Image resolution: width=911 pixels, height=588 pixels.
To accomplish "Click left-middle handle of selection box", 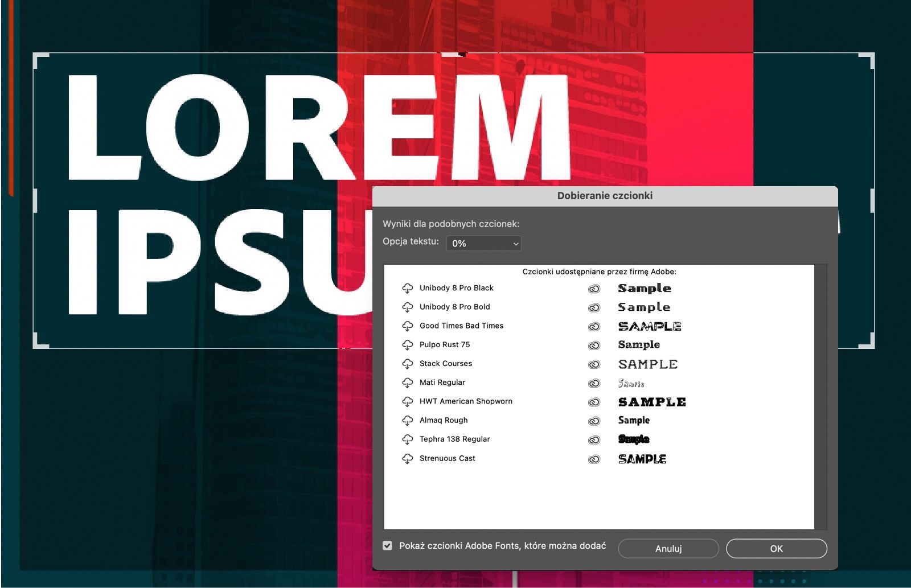I will 35,201.
